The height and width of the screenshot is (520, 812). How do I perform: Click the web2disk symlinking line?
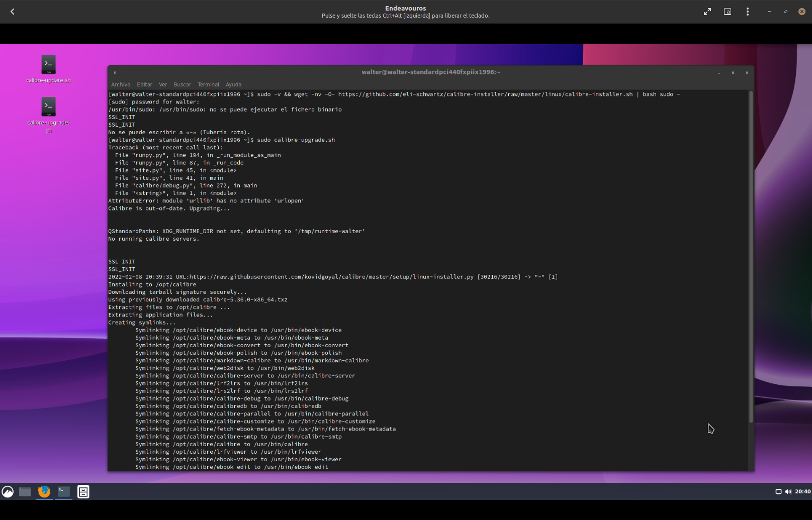225,368
